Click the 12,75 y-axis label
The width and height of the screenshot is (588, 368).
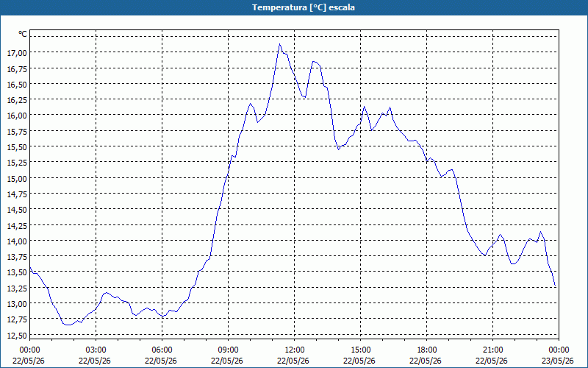(17, 319)
